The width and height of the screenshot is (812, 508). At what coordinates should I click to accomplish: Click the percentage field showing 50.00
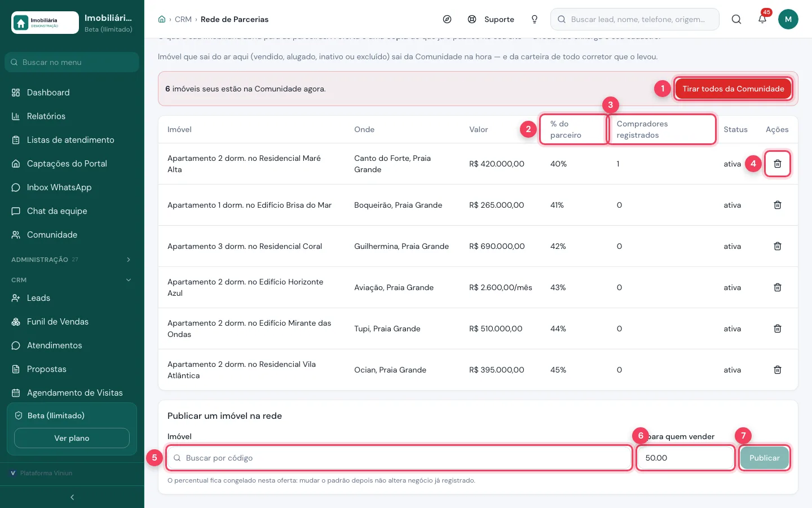[686, 458]
